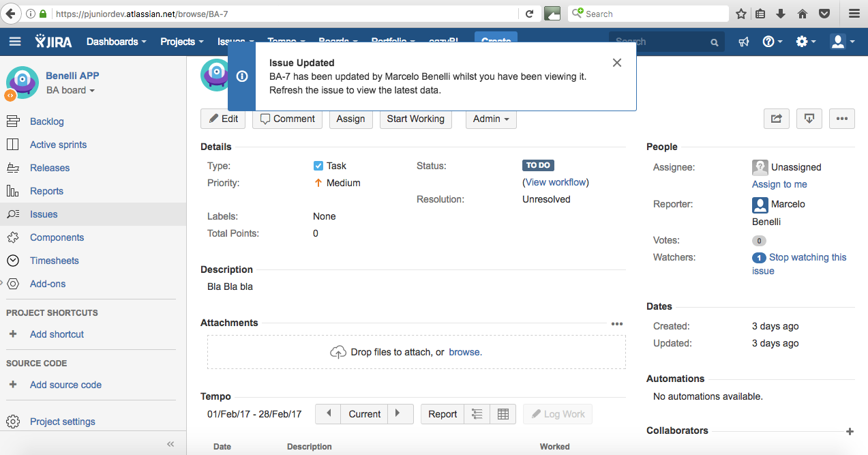Click the View workflow link
Viewport: 868px width, 455px height.
click(556, 182)
